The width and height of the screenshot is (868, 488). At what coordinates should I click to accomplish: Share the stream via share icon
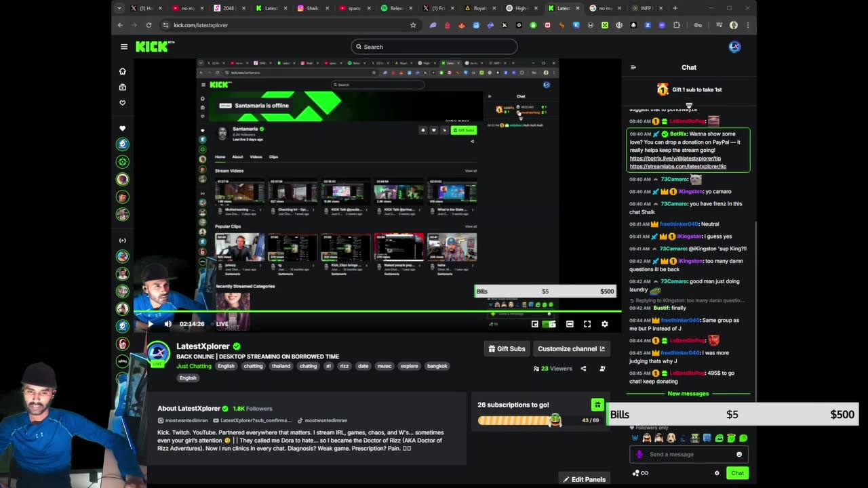point(583,369)
